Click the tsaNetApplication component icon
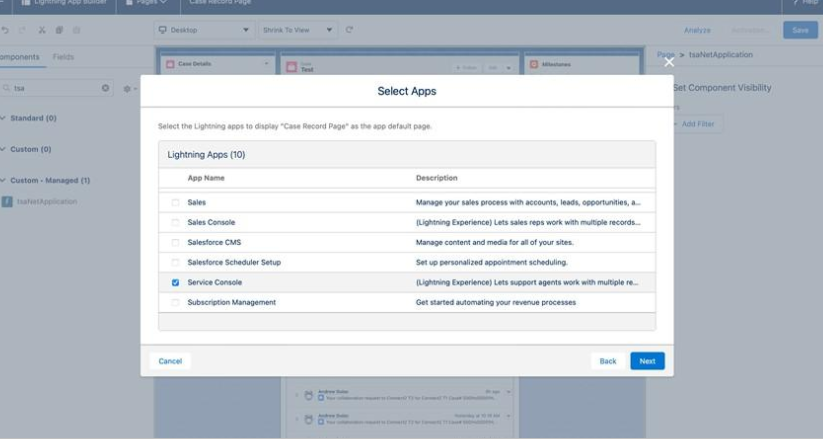This screenshot has height=439, width=823. pos(7,202)
